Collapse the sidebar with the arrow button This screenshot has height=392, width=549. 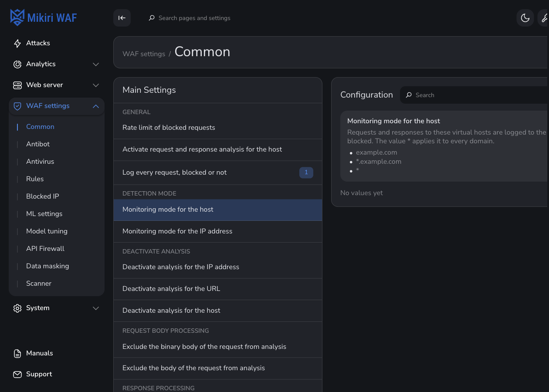tap(122, 18)
